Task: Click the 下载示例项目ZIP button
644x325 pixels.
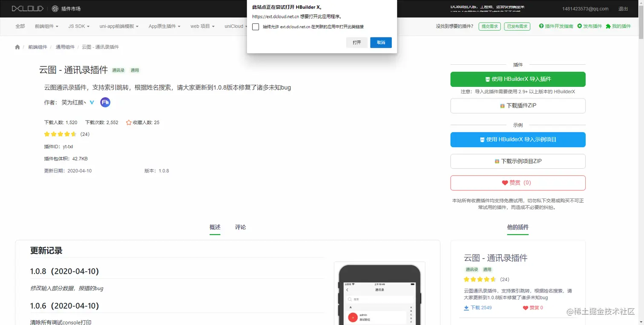Action: pos(518,161)
